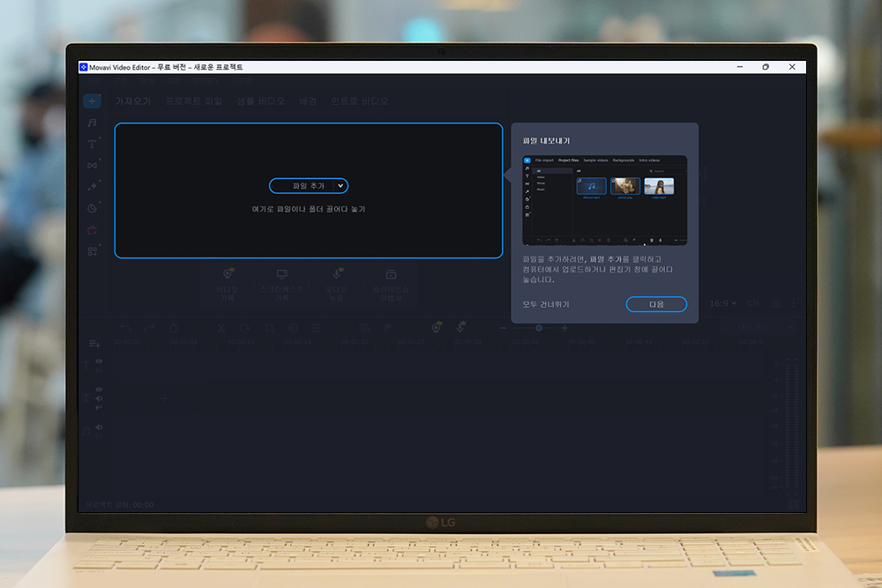Switch to the 인트로 비디오 tab
The width and height of the screenshot is (882, 588).
(x=360, y=101)
